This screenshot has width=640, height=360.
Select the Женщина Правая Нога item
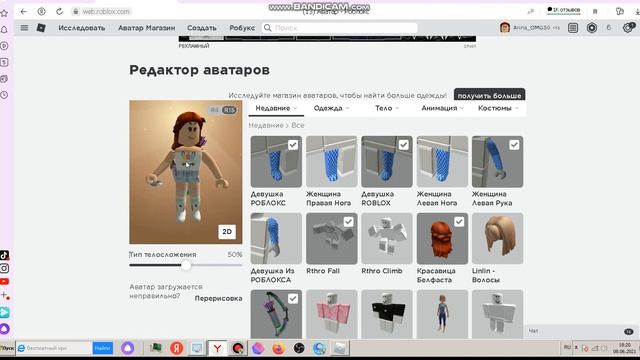click(x=331, y=162)
